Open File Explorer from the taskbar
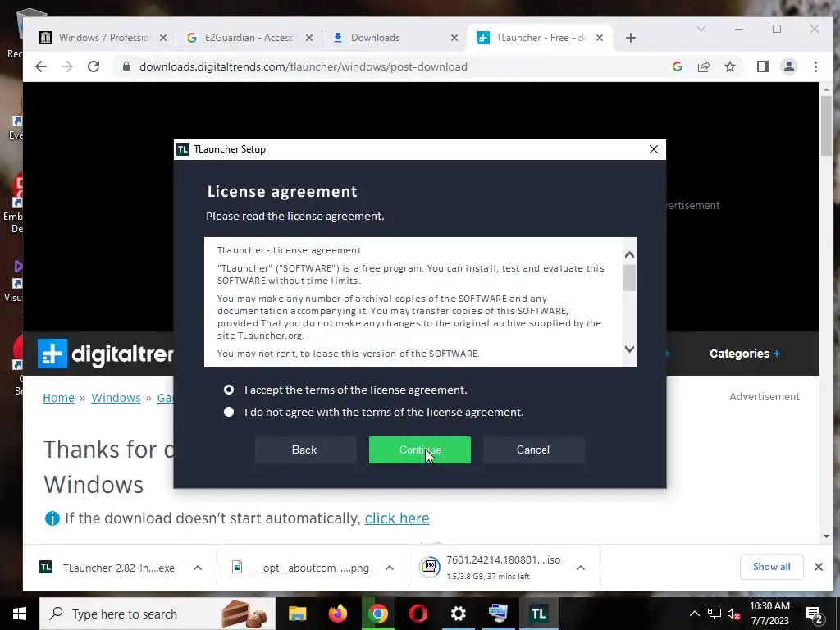The width and height of the screenshot is (840, 630). click(297, 614)
